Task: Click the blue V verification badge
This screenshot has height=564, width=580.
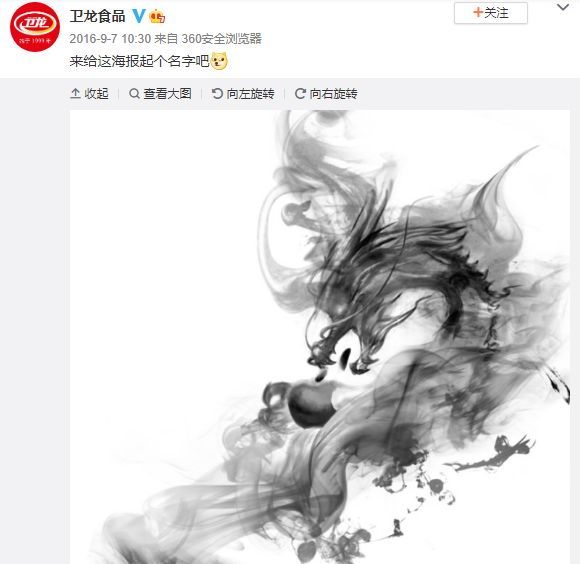Action: point(139,16)
